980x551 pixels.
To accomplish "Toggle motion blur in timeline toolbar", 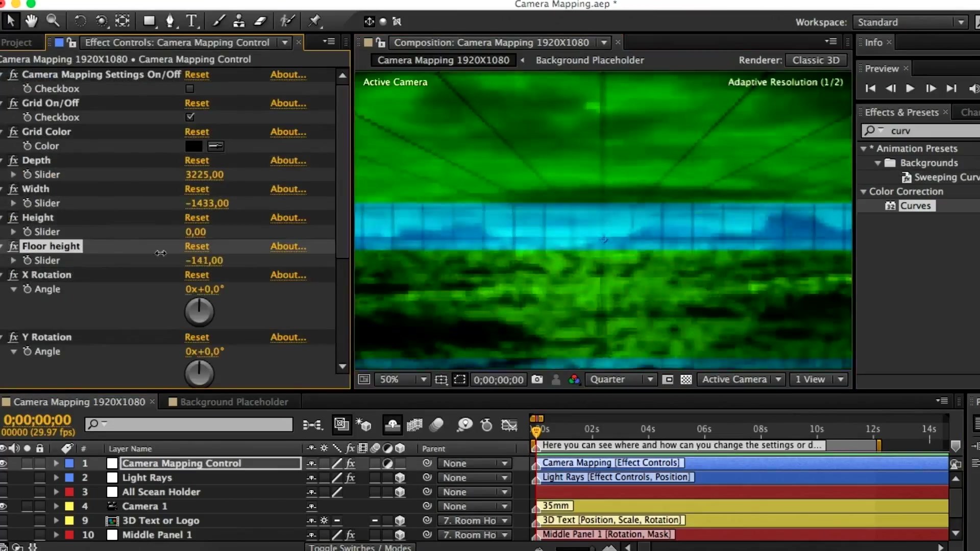I will pyautogui.click(x=437, y=424).
